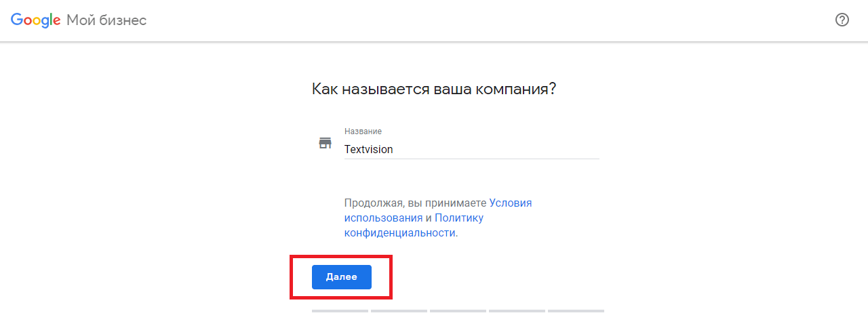Select the third progress step segment

tap(458, 311)
